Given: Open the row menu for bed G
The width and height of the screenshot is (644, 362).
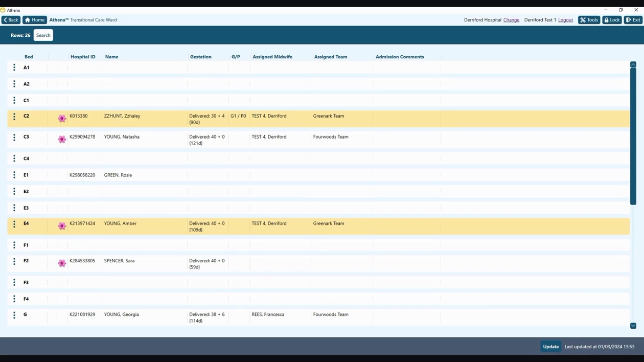Looking at the screenshot, I should (14, 315).
